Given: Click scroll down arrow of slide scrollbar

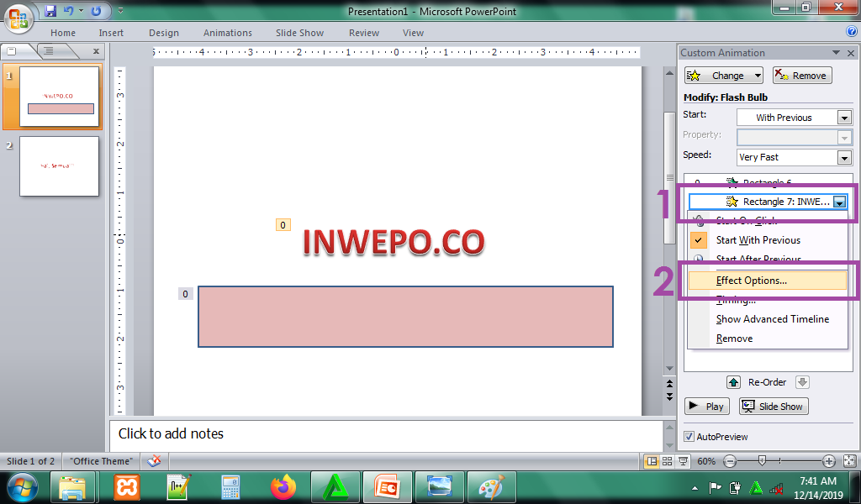Looking at the screenshot, I should (669, 369).
